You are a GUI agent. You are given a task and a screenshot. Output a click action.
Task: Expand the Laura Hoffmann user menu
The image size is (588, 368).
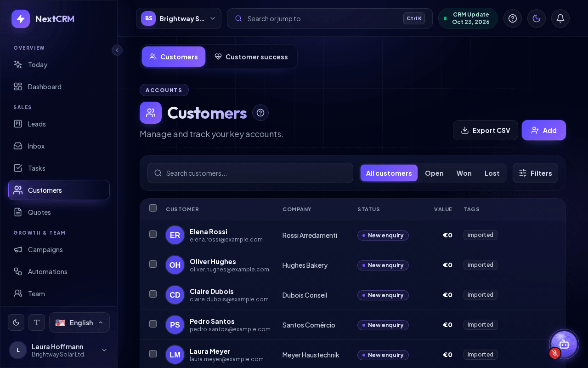tap(59, 350)
